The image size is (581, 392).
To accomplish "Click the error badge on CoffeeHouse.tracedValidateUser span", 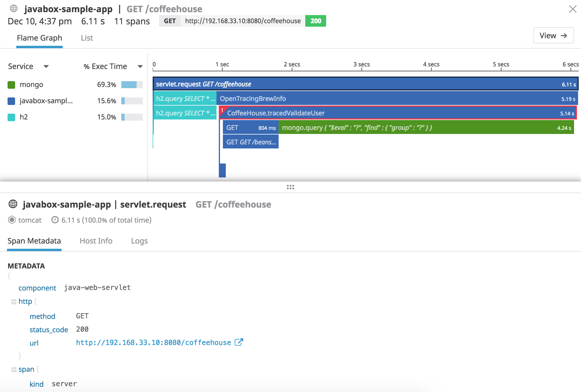I will [x=222, y=110].
